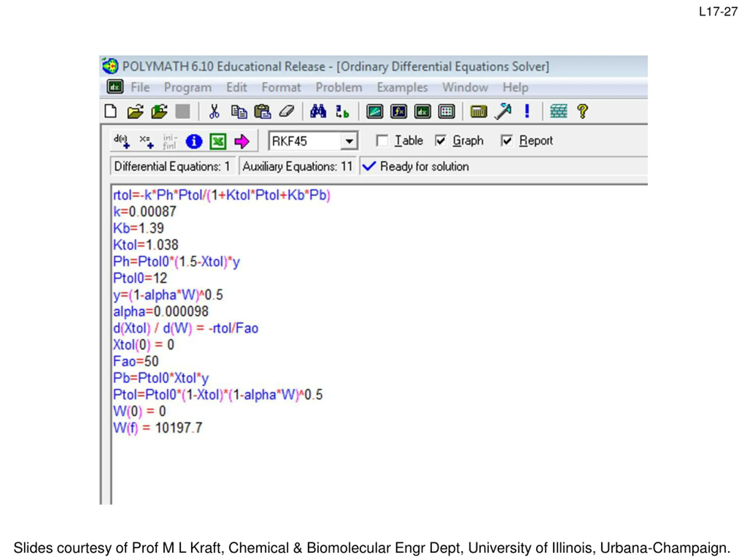Click the yellow question mark help icon

pos(582,111)
